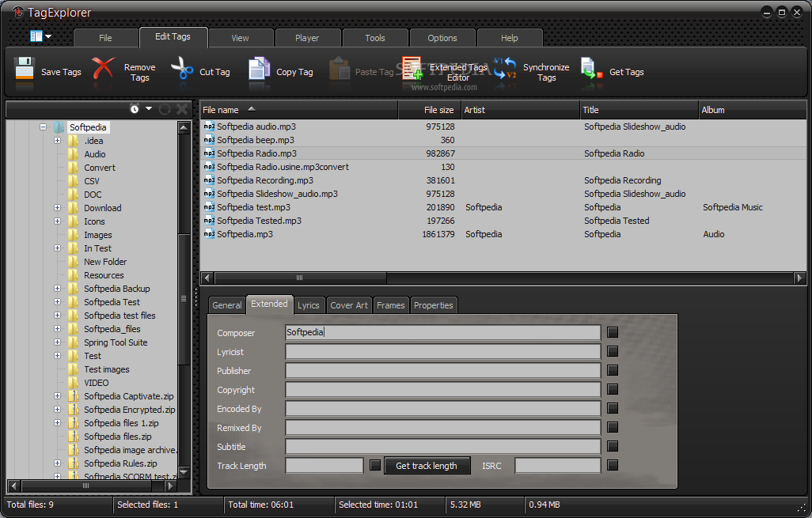Screen dimensions: 812x518
Task: Toggle the checkbox next to ISRC field
Action: pyautogui.click(x=613, y=465)
